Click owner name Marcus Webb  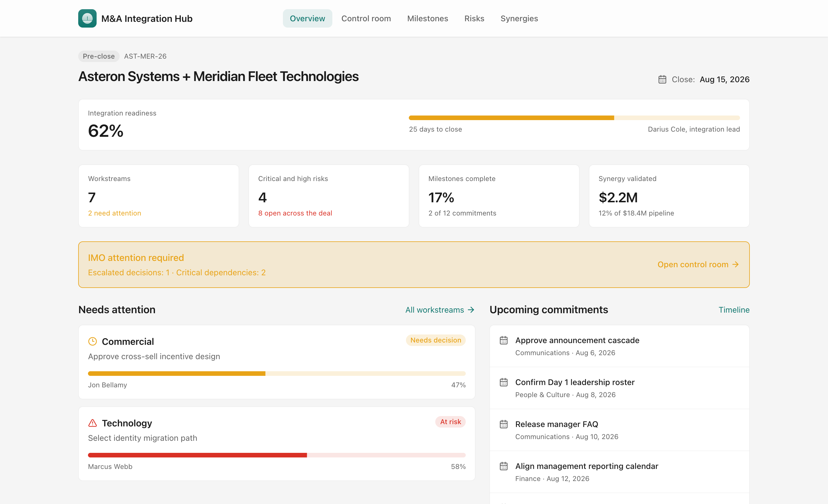pyautogui.click(x=110, y=467)
